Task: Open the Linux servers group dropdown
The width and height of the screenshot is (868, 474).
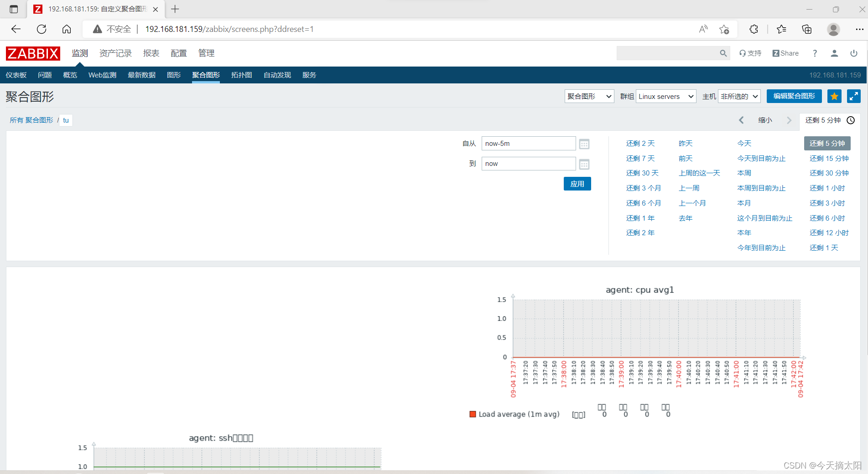Action: [x=666, y=96]
